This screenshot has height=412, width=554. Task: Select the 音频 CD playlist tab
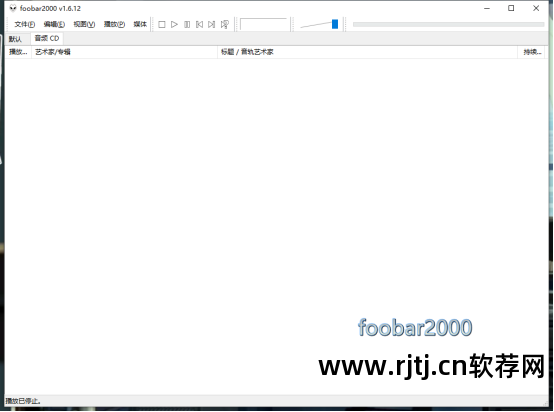coord(47,38)
